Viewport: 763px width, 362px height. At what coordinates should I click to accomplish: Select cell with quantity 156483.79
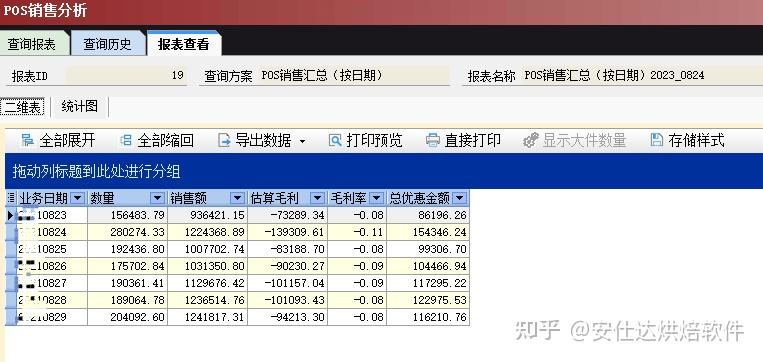click(127, 215)
